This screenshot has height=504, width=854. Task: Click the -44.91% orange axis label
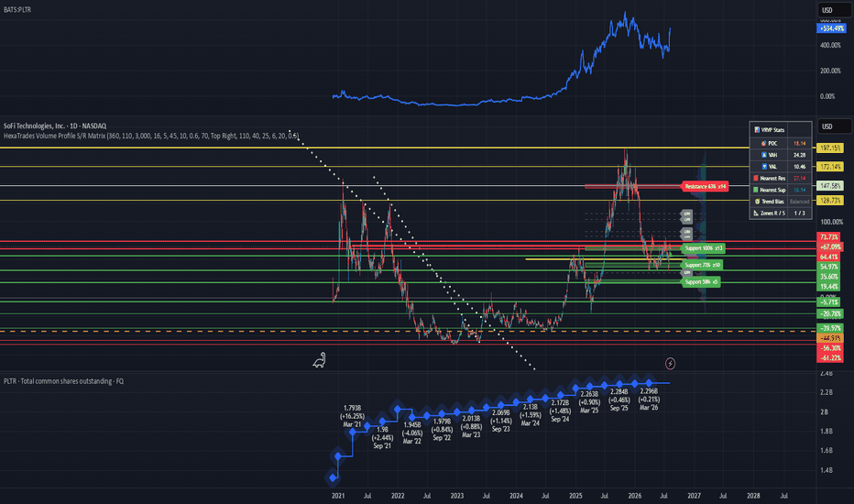(830, 338)
